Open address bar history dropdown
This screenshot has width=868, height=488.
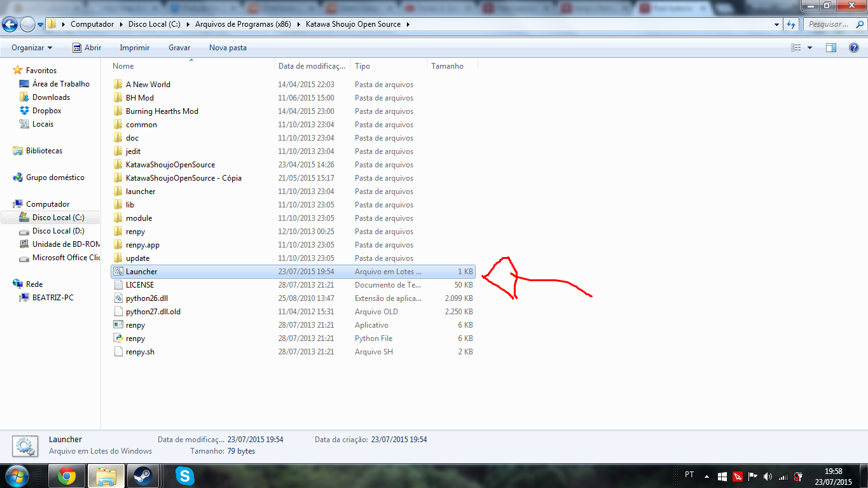click(x=777, y=24)
